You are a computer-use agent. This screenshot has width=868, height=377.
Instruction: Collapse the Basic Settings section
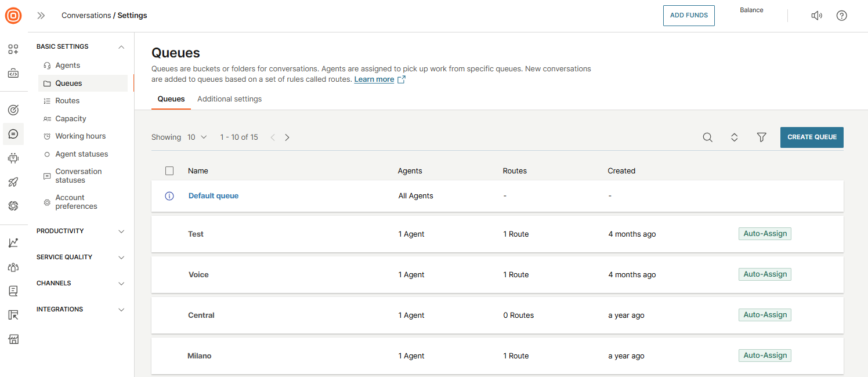pyautogui.click(x=121, y=47)
